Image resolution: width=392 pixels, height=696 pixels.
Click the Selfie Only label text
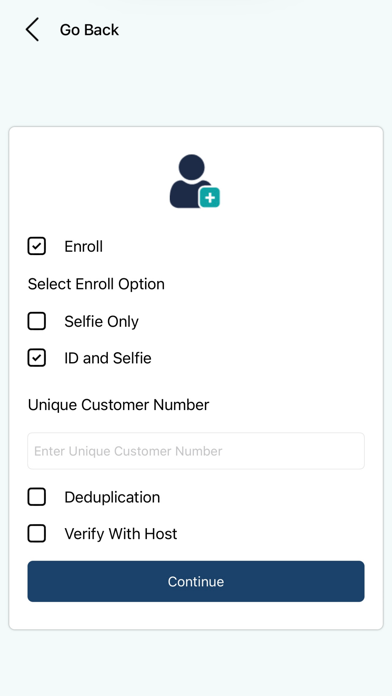click(x=101, y=321)
